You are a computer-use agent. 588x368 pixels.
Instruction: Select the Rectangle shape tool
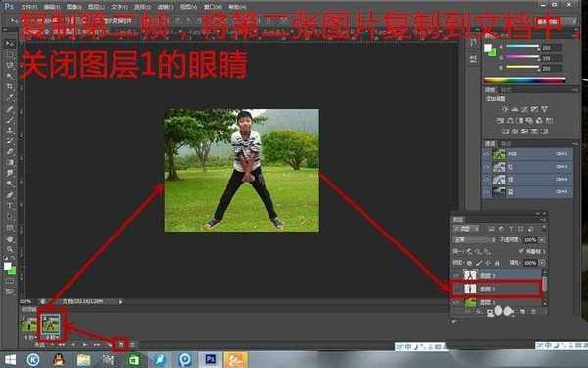[10, 228]
